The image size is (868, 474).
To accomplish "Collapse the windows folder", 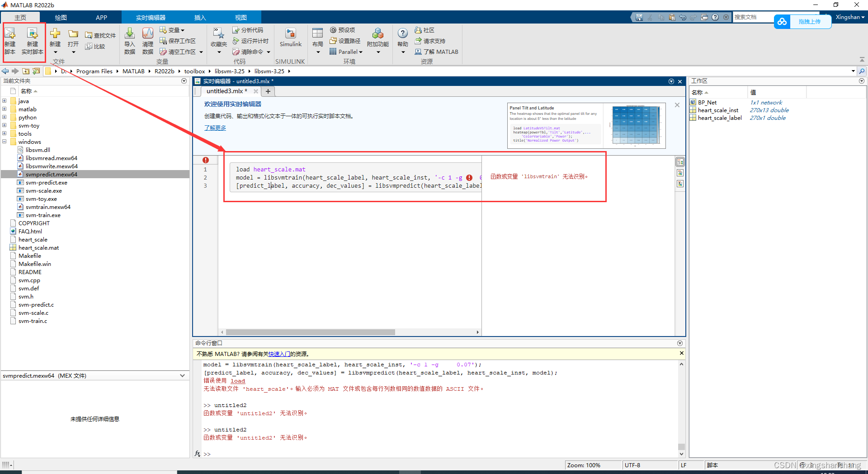I will pyautogui.click(x=4, y=142).
